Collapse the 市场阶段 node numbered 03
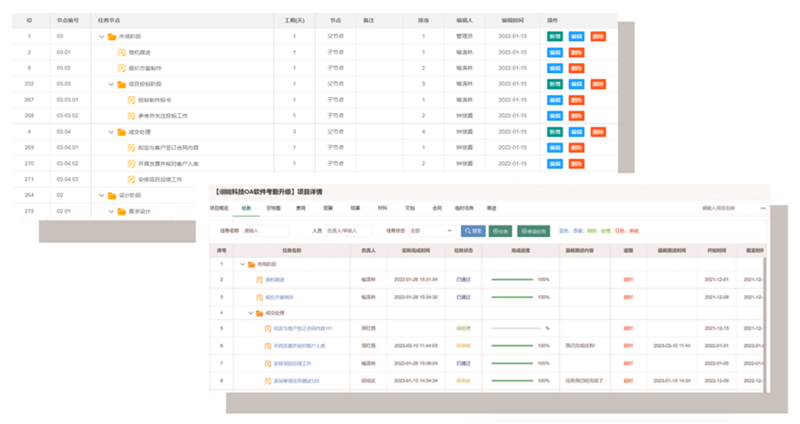Screen dimensions: 800x424 point(101,36)
